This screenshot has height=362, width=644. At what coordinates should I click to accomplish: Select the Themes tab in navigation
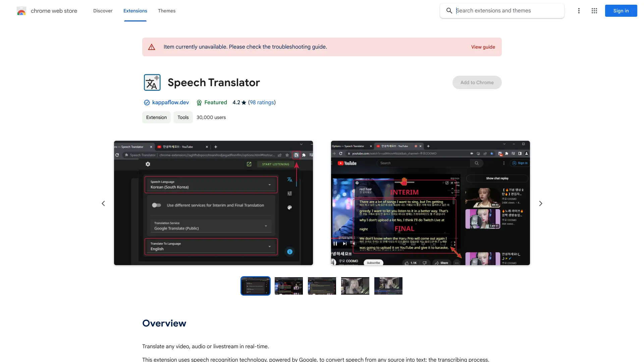(x=166, y=11)
